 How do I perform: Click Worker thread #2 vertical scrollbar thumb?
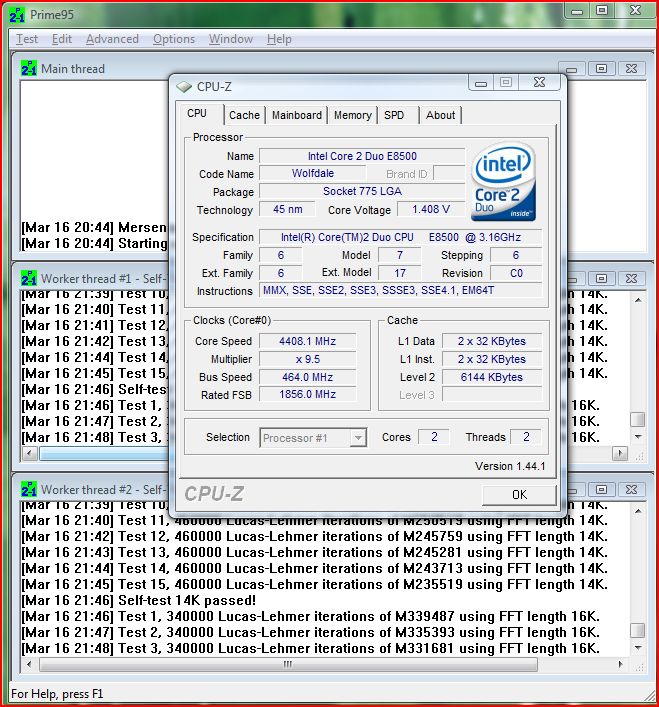tap(637, 630)
